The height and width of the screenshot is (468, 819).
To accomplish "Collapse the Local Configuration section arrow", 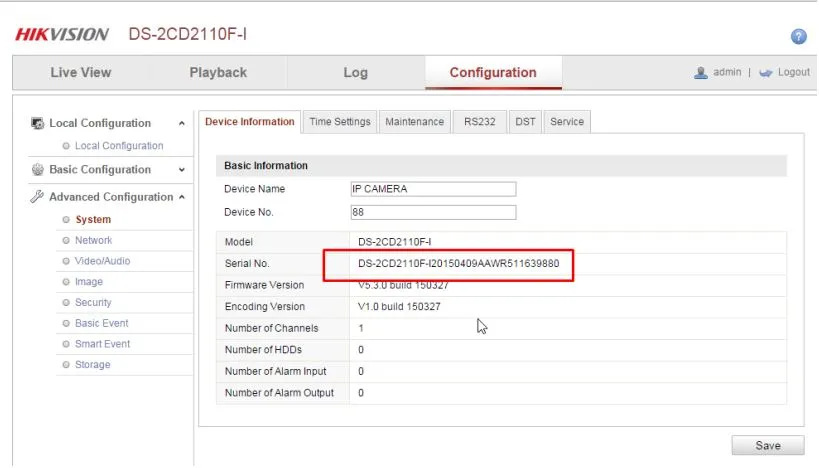I will pyautogui.click(x=181, y=124).
